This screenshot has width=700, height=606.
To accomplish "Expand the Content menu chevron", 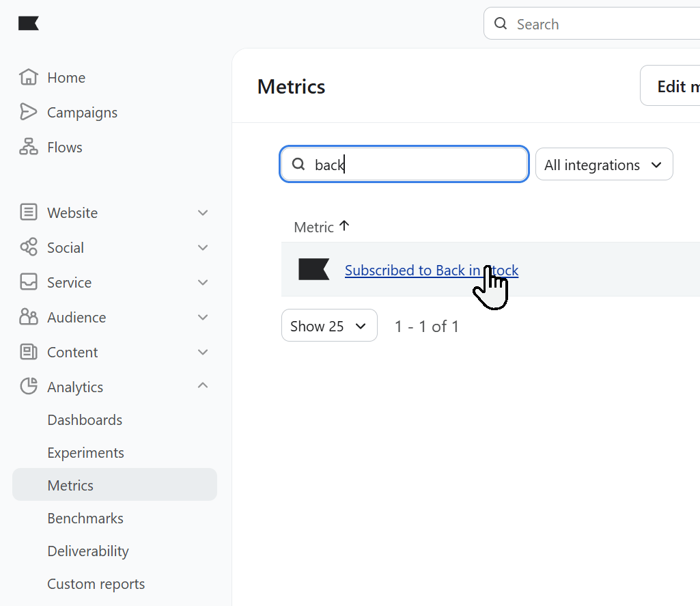I will [203, 352].
